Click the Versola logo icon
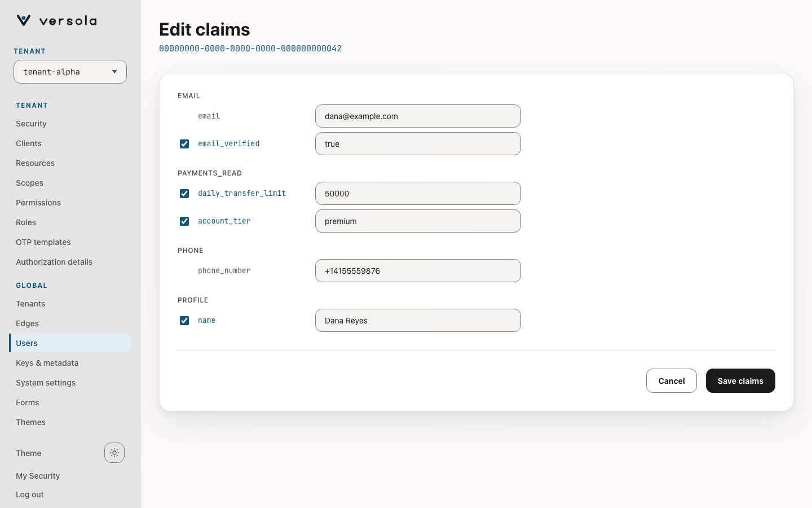The image size is (812, 508). click(23, 20)
